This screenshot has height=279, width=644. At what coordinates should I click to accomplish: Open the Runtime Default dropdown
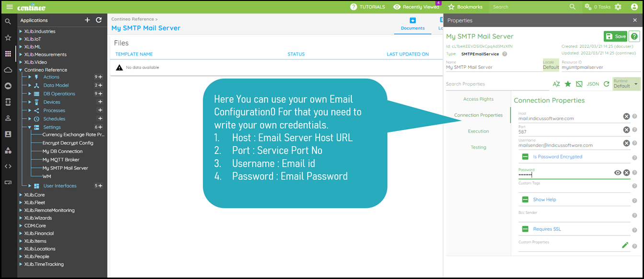click(627, 84)
